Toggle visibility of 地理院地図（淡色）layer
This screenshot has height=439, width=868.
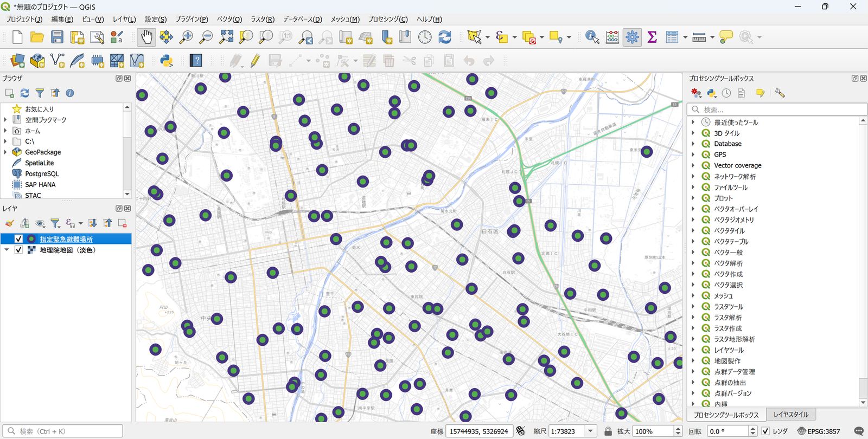pos(18,250)
